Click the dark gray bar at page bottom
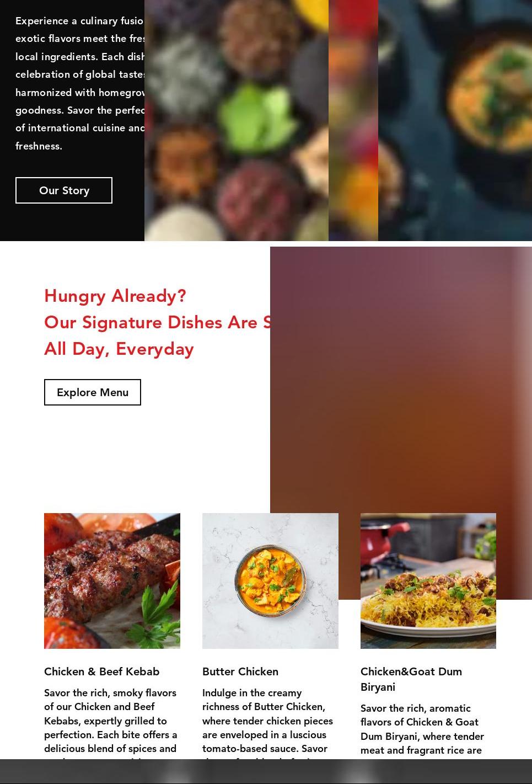 coord(266,771)
